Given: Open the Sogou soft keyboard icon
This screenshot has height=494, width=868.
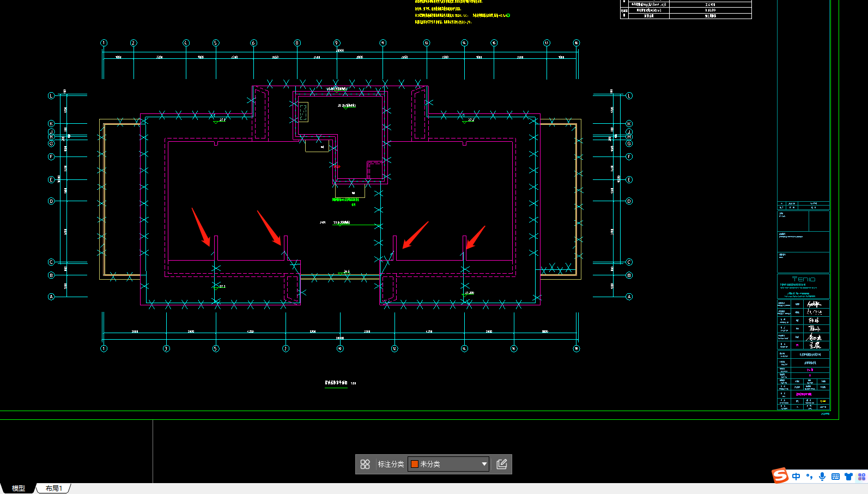Looking at the screenshot, I should click(x=835, y=477).
